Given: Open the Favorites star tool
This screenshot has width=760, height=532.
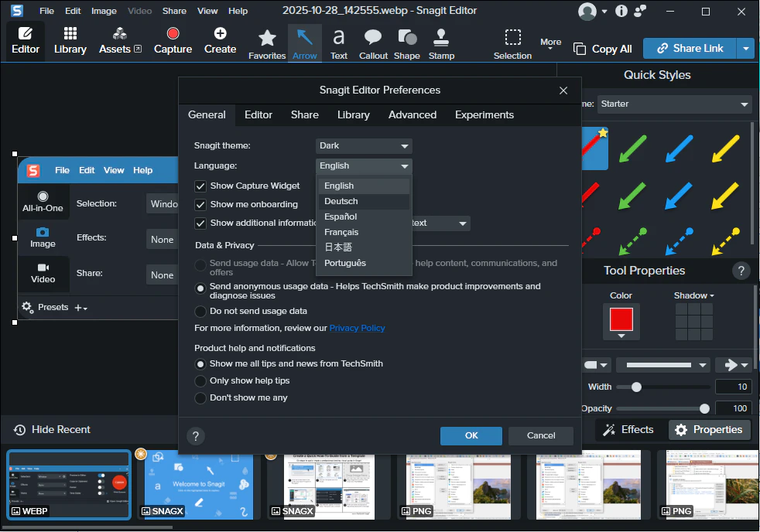Looking at the screenshot, I should click(x=267, y=43).
